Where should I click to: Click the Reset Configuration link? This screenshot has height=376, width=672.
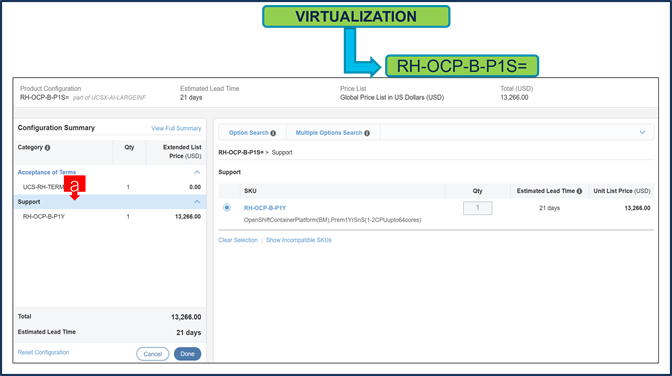(43, 352)
